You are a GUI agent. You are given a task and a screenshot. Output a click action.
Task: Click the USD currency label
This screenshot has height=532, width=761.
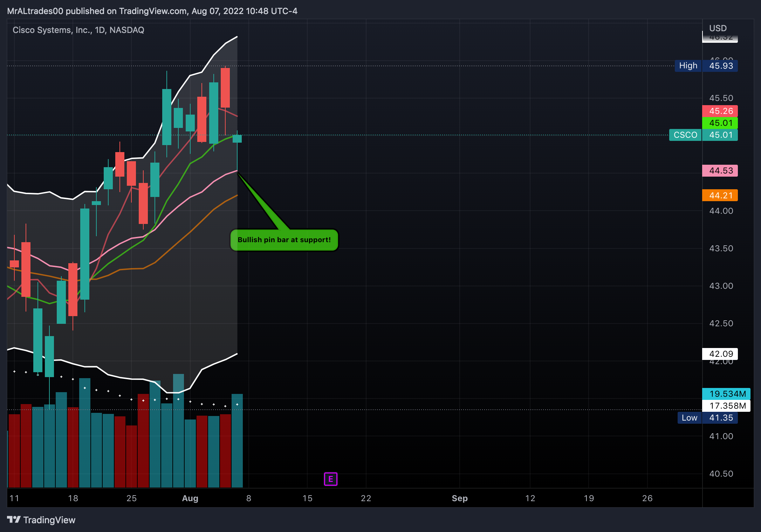click(x=718, y=28)
